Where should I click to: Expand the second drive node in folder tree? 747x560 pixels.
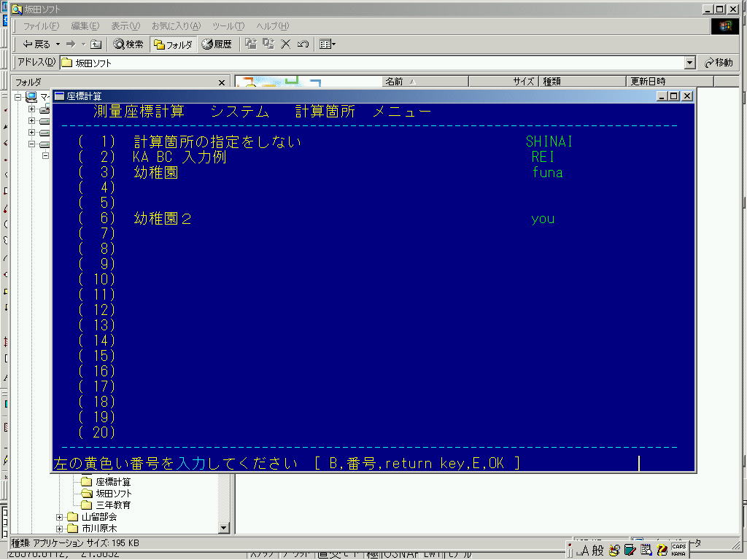pos(31,120)
